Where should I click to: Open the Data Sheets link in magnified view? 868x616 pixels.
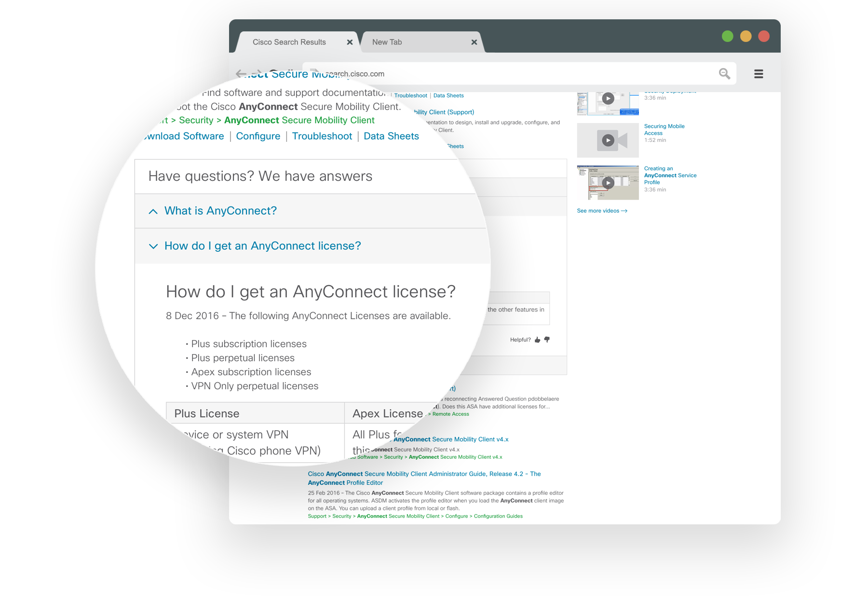pyautogui.click(x=391, y=136)
